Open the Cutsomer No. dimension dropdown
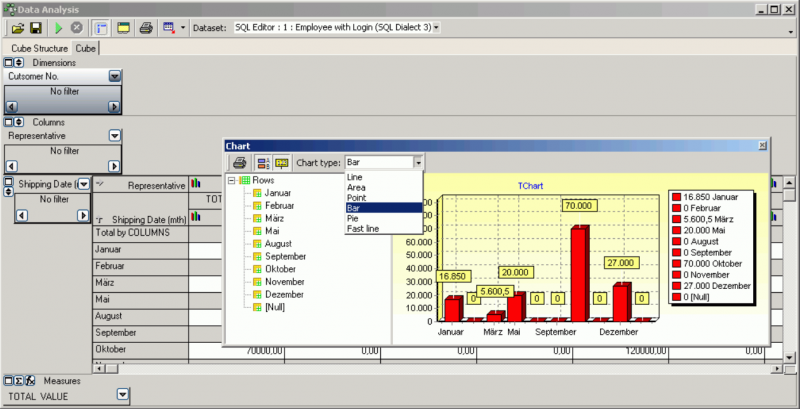This screenshot has width=800, height=409. click(115, 76)
